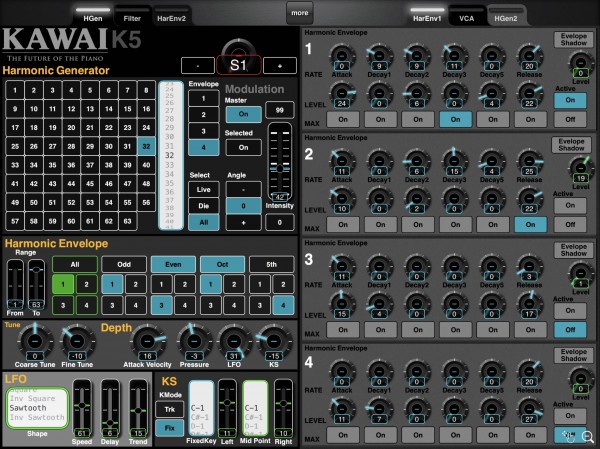Viewport: 600px width, 449px height.
Task: Adjust the LFO Speed slider
Action: [x=82, y=408]
